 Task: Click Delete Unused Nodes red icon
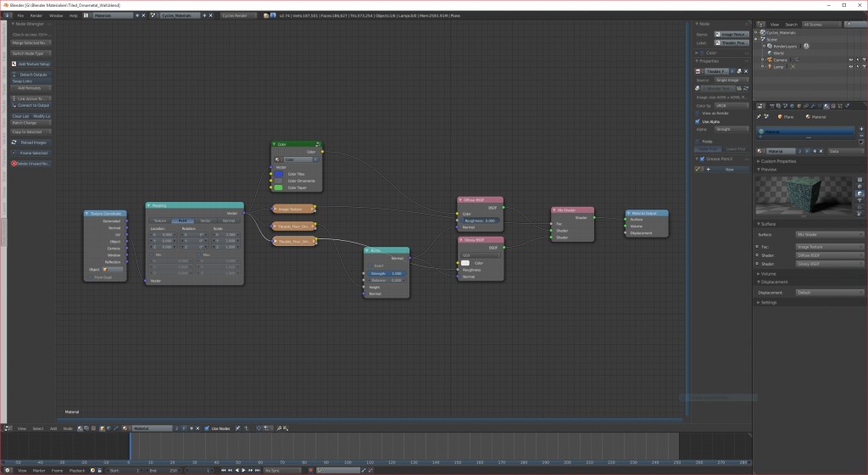coord(14,163)
